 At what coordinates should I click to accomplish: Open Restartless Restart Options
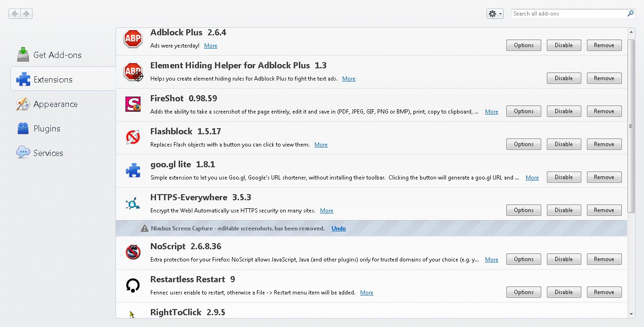(x=524, y=292)
